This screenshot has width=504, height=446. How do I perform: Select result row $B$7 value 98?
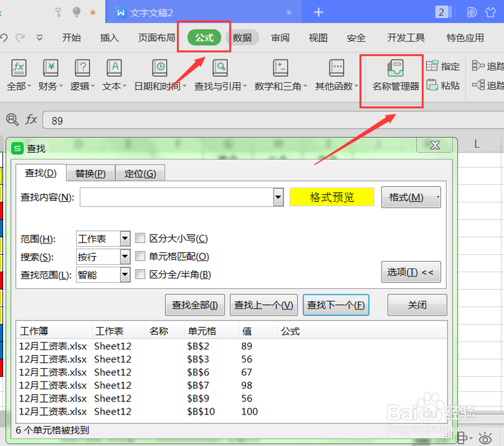pos(231,385)
